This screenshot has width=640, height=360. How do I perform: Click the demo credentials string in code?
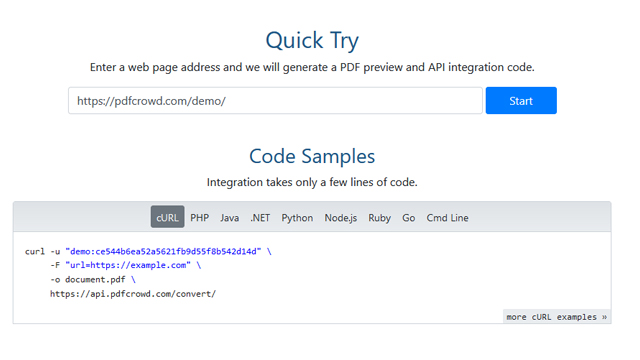coord(163,251)
